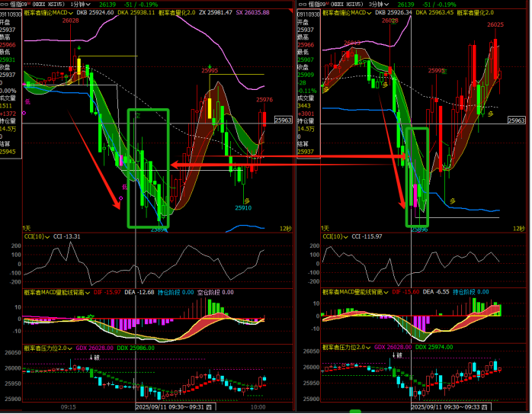This screenshot has width=532, height=414.
Task: Select the green rectangle annotation in left chart
Action: pyautogui.click(x=130, y=168)
